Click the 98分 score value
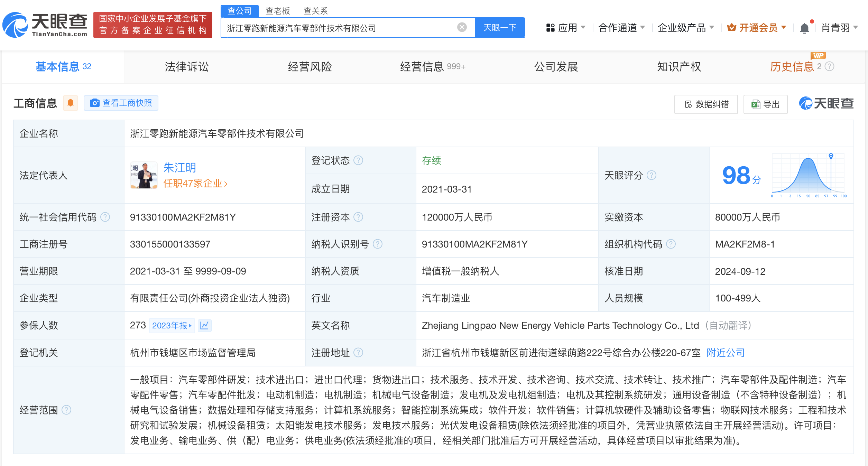This screenshot has height=466, width=868. pos(741,175)
